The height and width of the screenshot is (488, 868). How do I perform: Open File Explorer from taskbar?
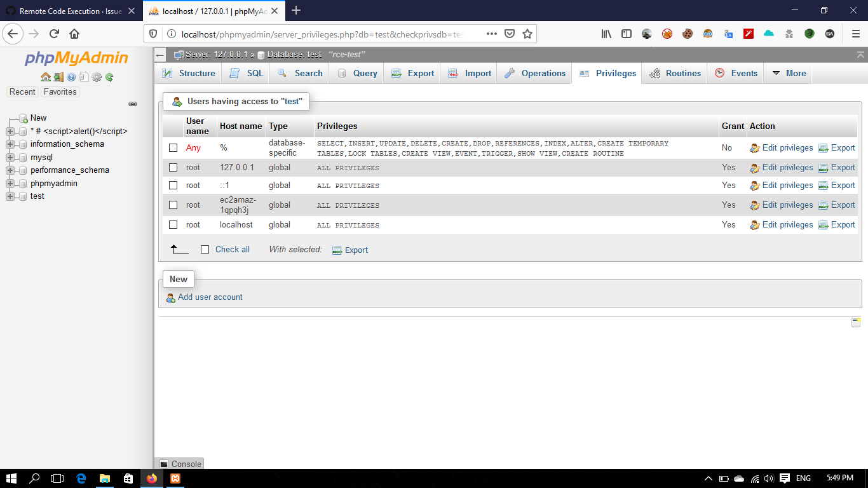coord(105,478)
